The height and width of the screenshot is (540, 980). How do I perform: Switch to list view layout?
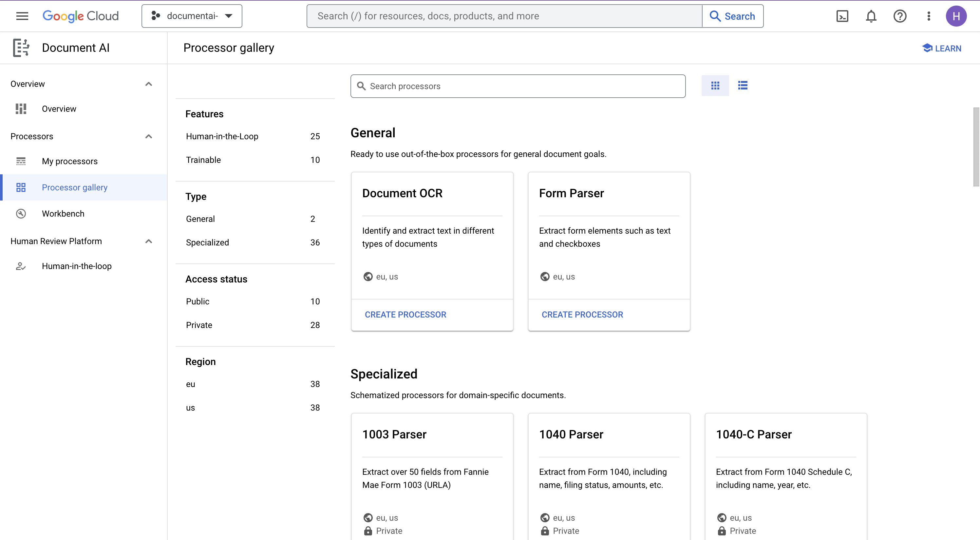click(x=742, y=85)
